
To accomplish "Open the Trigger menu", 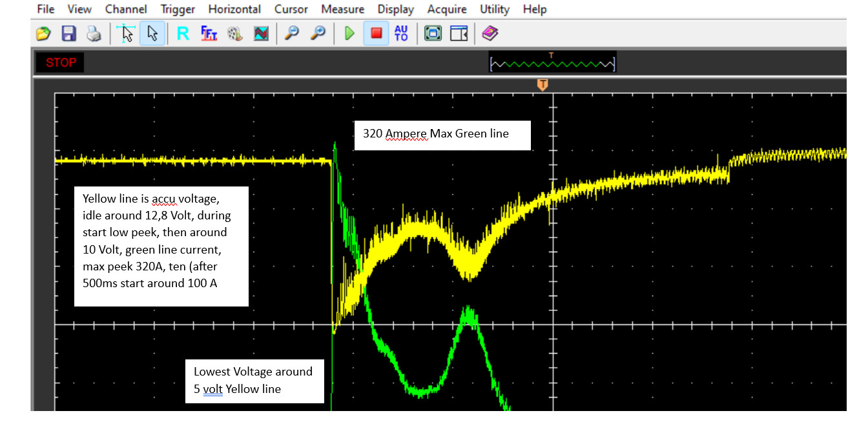I will tap(178, 9).
